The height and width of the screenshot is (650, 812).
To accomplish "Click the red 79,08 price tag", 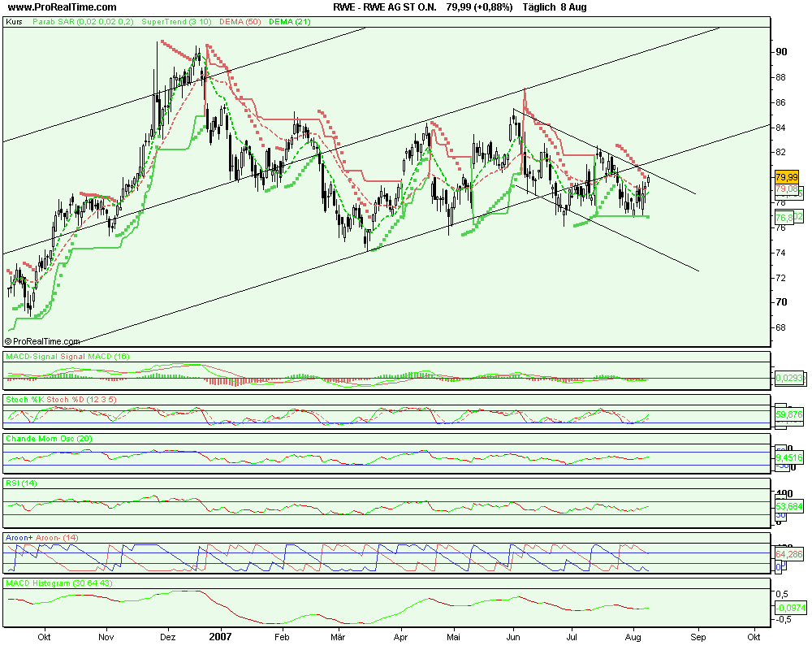I will (784, 188).
